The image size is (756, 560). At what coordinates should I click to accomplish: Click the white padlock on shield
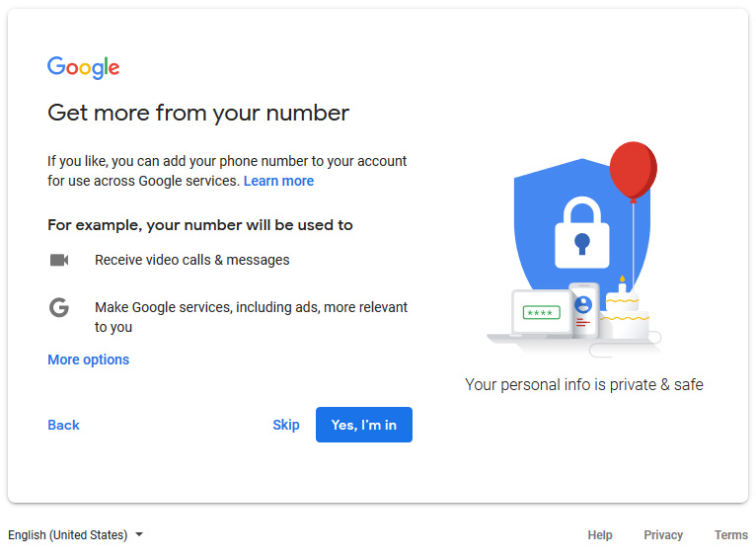582,232
